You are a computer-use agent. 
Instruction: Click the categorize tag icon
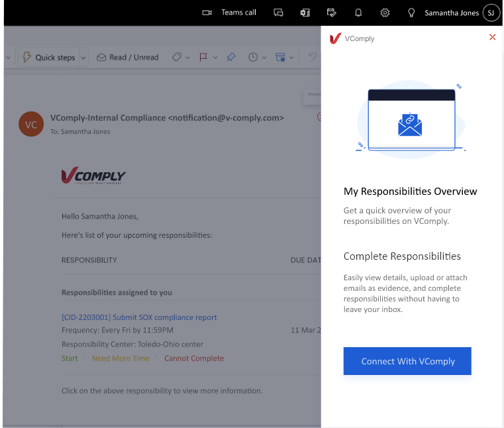176,57
